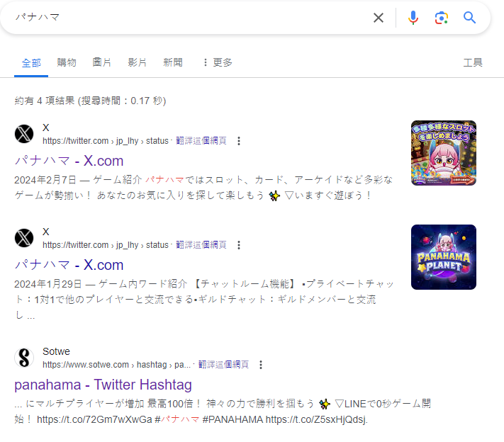Click the Sotwe site name label
Image resolution: width=504 pixels, height=442 pixels.
click(x=56, y=351)
